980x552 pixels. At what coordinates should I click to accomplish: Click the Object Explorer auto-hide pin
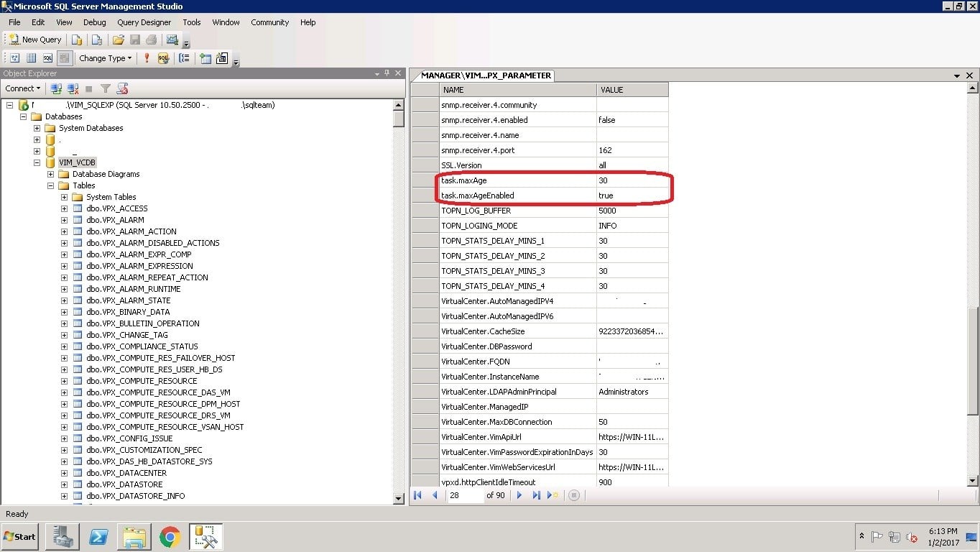click(387, 73)
